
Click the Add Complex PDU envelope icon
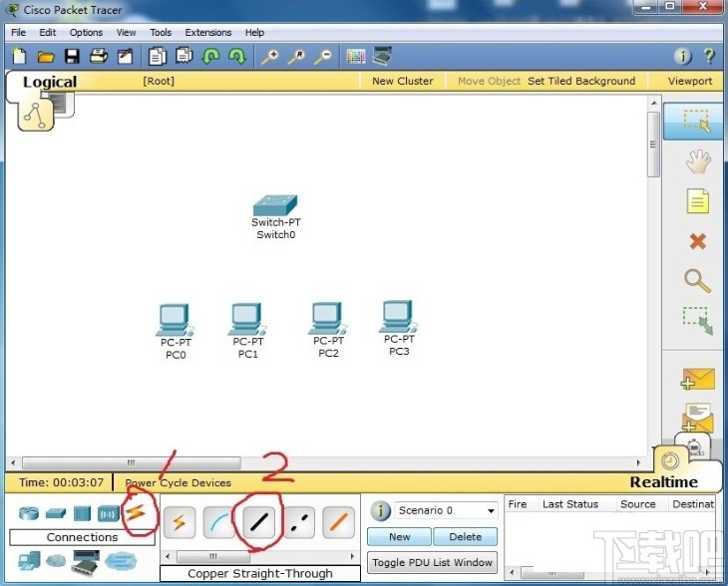697,418
